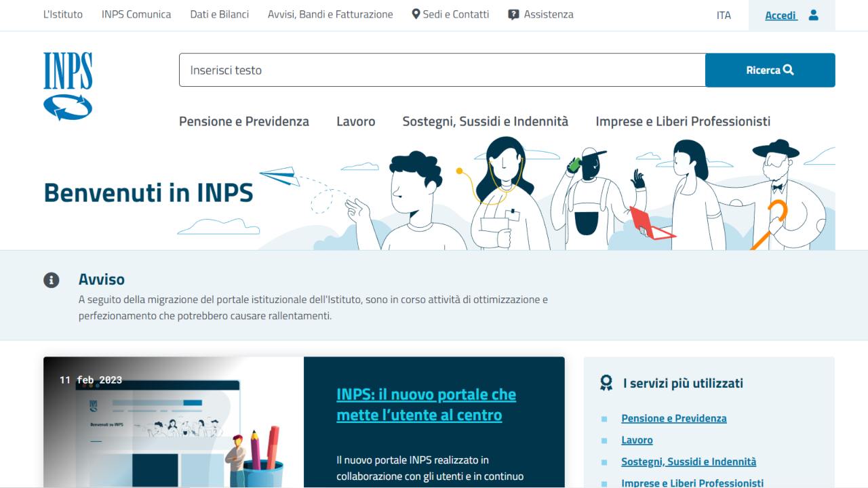Screen dimensions: 868x488
Task: Open Sostegni, Sussidi e Indennità navigation
Action: tap(486, 121)
